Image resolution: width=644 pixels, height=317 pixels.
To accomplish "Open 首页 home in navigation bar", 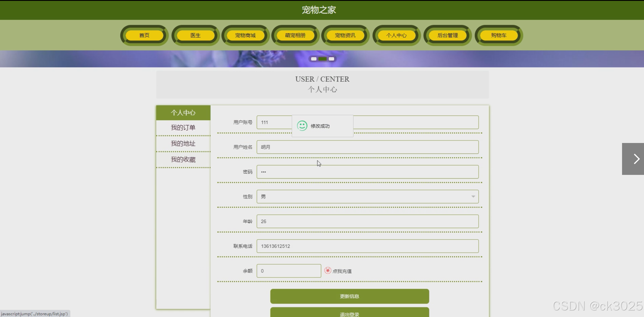I will click(x=144, y=35).
